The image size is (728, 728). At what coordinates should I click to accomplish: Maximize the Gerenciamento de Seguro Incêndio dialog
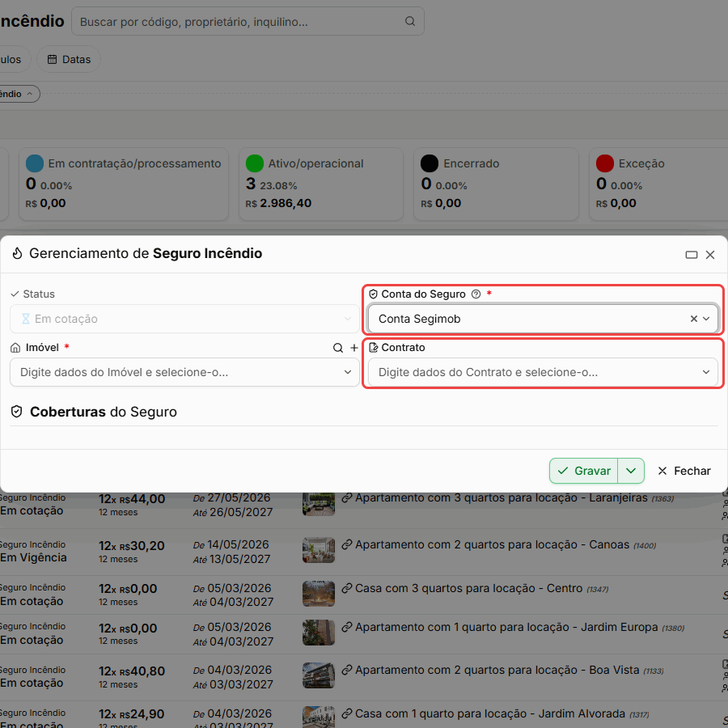coord(692,255)
